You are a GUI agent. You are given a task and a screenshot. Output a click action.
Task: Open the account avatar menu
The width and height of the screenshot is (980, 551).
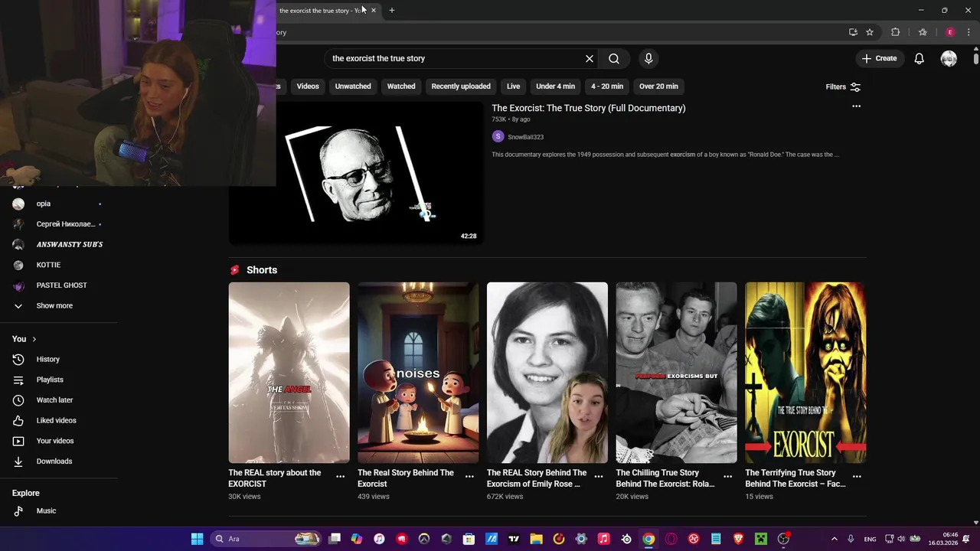[949, 58]
